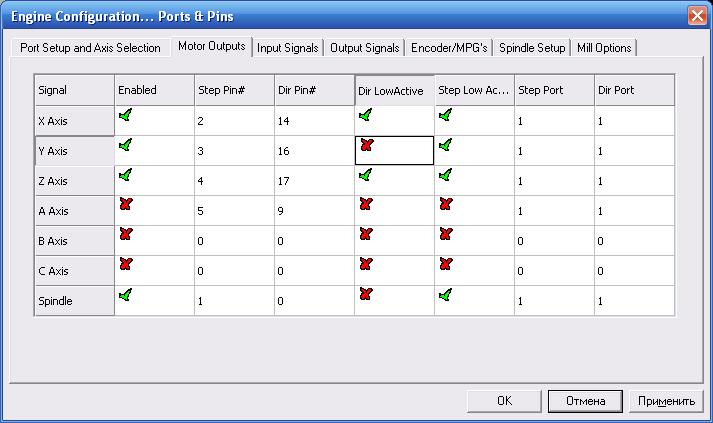Toggle the X Axis Enabled green checkmark
The width and height of the screenshot is (713, 423).
tap(125, 116)
